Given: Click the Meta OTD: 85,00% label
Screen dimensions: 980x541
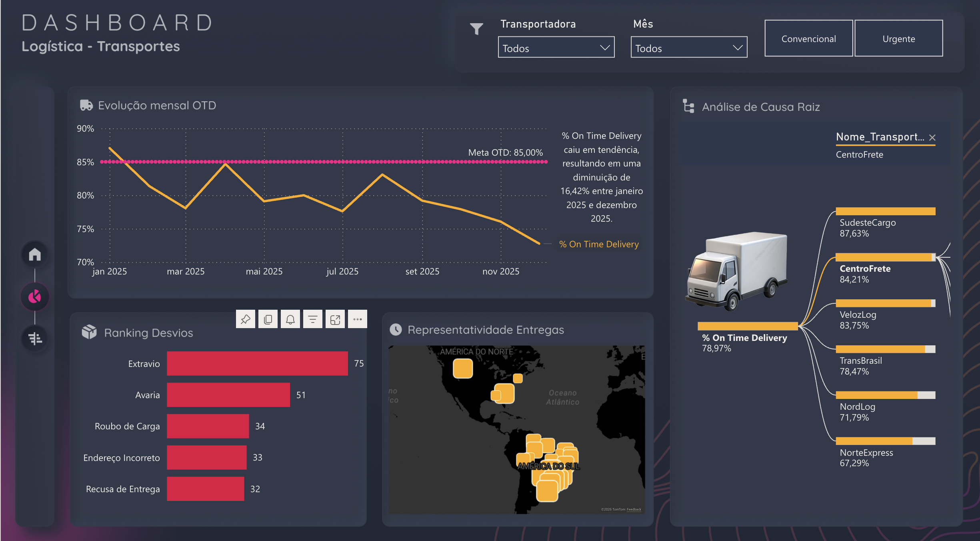Looking at the screenshot, I should point(506,152).
